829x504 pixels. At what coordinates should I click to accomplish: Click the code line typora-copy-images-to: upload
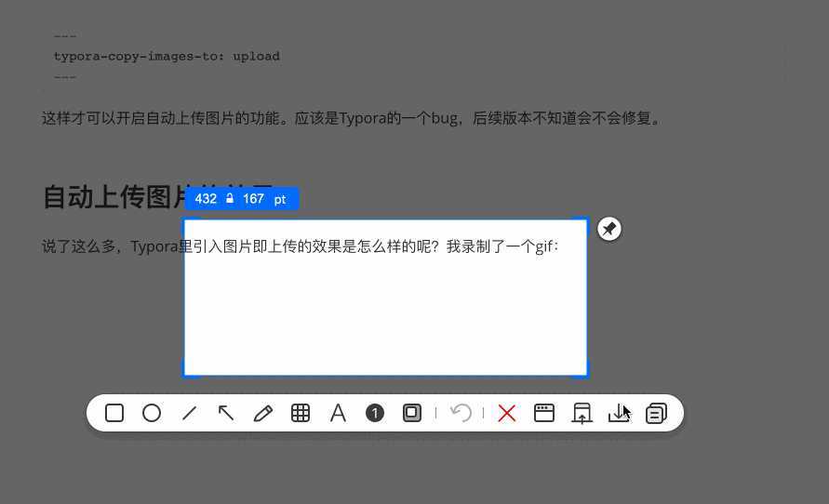click(x=167, y=56)
